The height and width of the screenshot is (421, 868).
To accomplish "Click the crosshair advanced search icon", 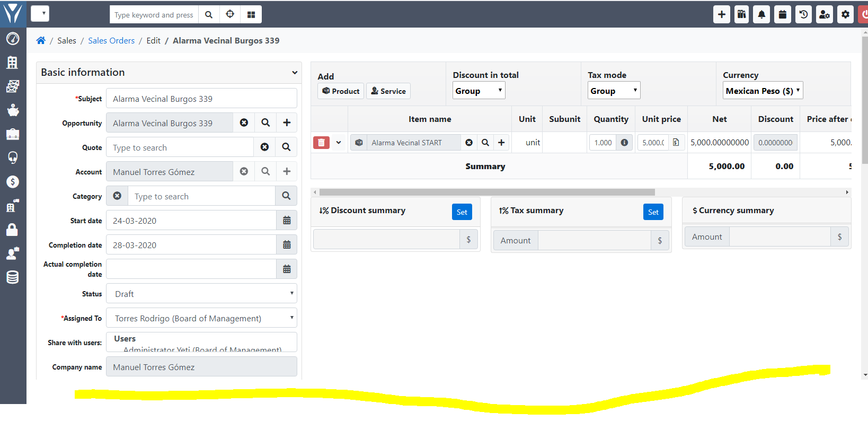I will click(230, 15).
